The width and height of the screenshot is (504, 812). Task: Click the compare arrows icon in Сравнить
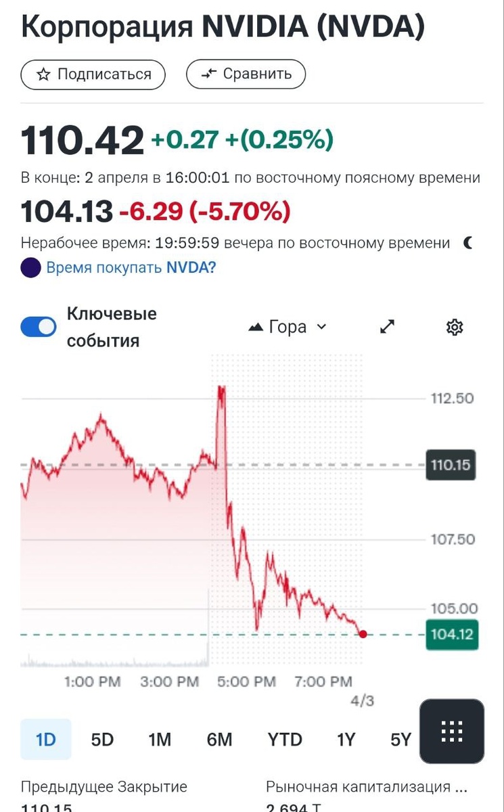[x=210, y=74]
